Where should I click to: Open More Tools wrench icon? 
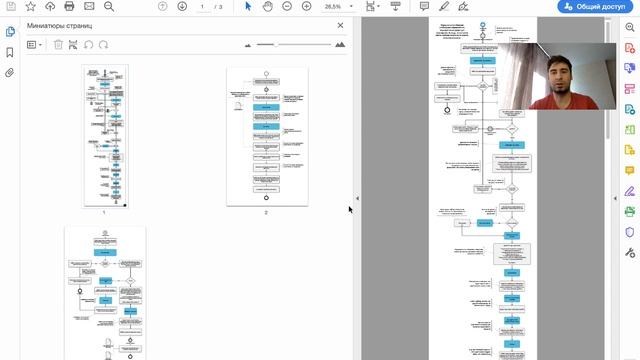tap(629, 253)
